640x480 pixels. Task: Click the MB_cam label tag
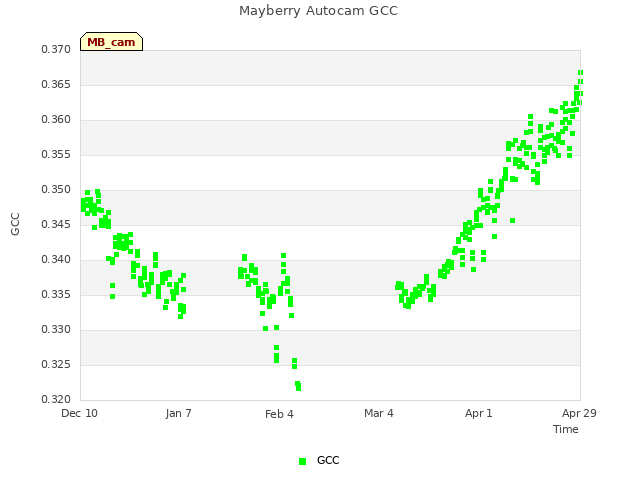coord(111,42)
